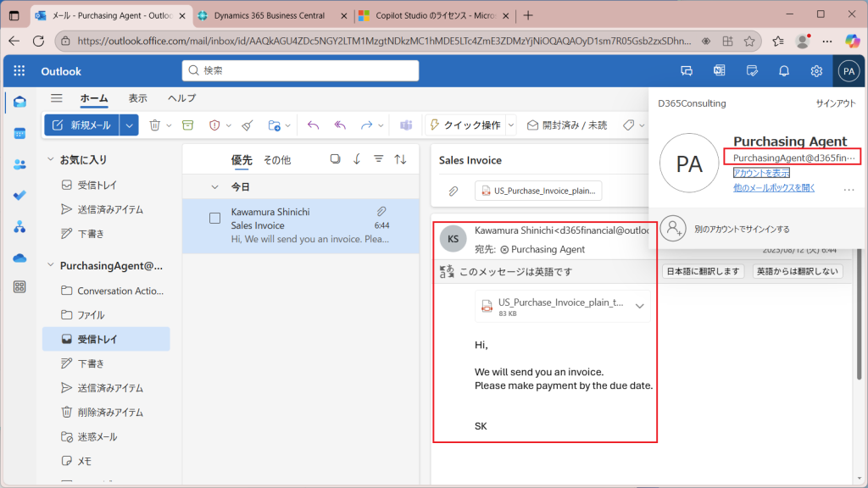Open Calendar in left app rail
This screenshot has width=868, height=488.
20,133
